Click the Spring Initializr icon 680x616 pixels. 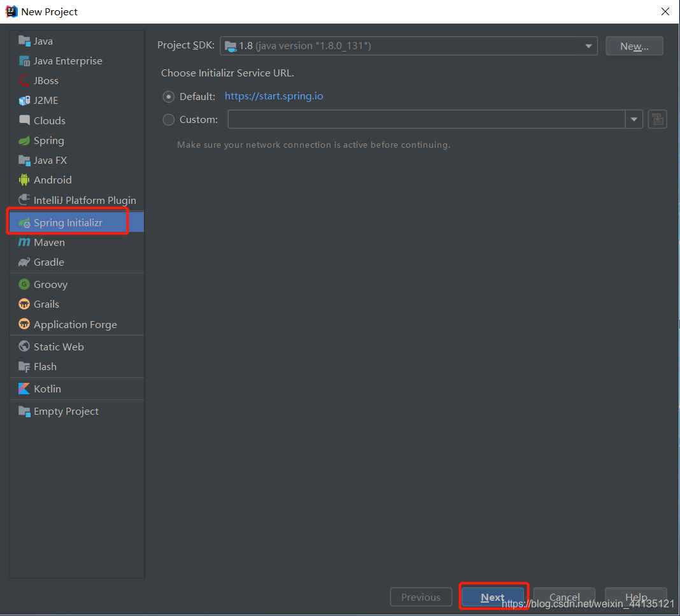click(x=24, y=223)
